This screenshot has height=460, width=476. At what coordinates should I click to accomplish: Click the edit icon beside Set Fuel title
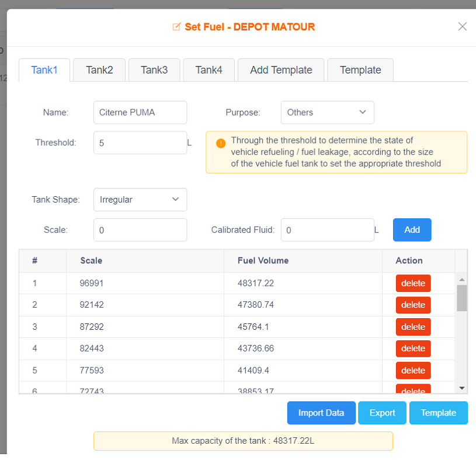click(x=176, y=27)
